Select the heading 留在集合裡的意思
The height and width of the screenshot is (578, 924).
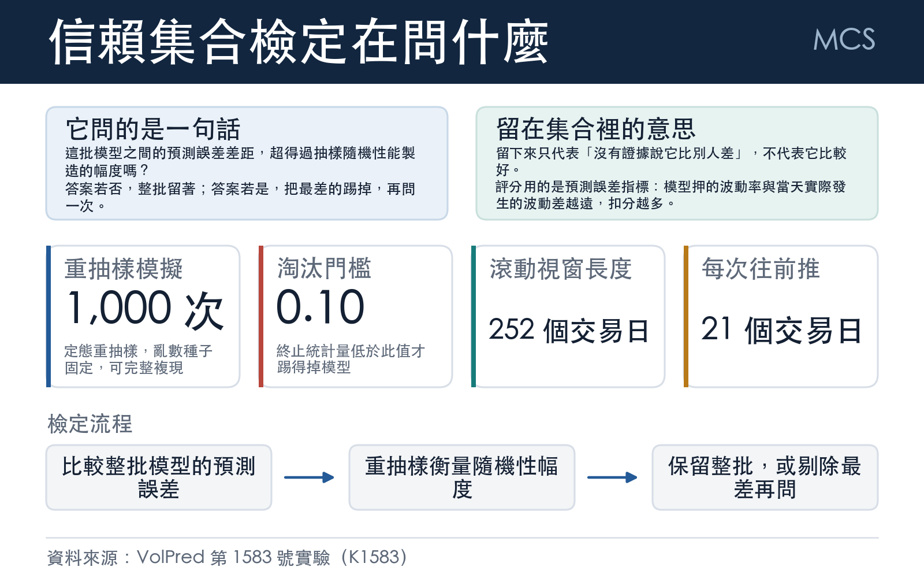point(596,129)
